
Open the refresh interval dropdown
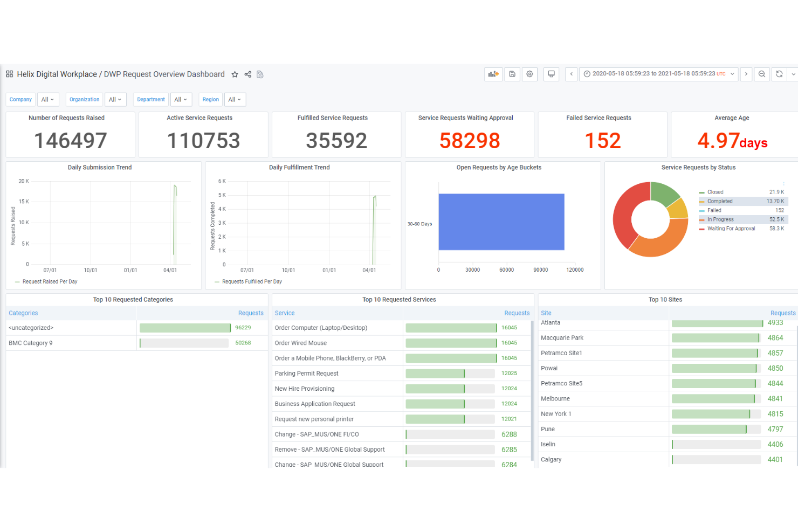(793, 74)
